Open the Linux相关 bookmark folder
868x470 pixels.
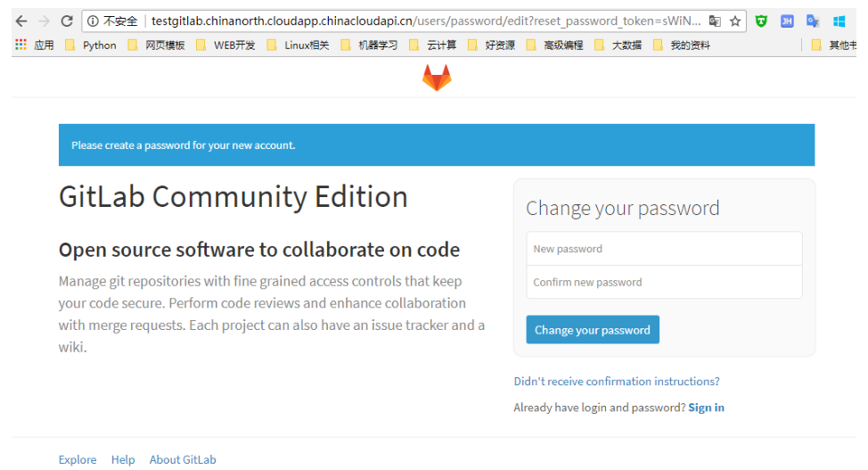[298, 45]
